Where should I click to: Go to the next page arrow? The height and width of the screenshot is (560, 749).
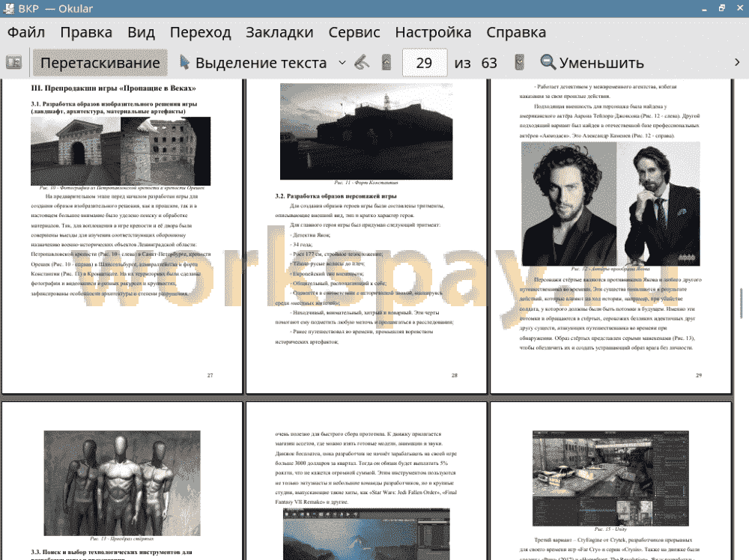[x=519, y=63]
